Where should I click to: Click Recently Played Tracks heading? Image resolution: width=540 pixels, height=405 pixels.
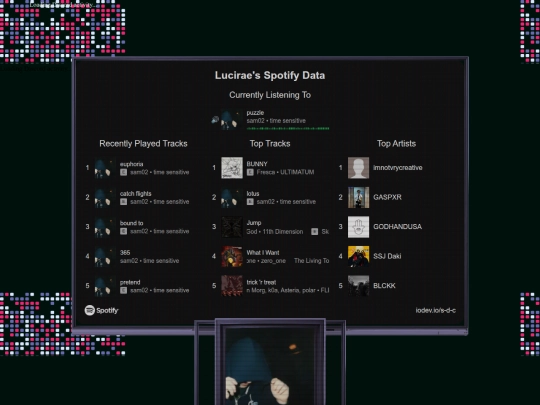143,144
